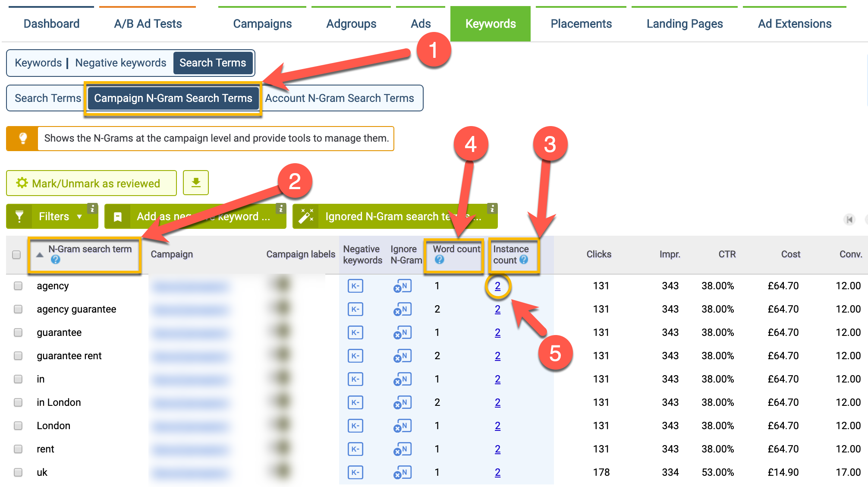
Task: Click first page pagination arrow icon
Action: coord(849,219)
